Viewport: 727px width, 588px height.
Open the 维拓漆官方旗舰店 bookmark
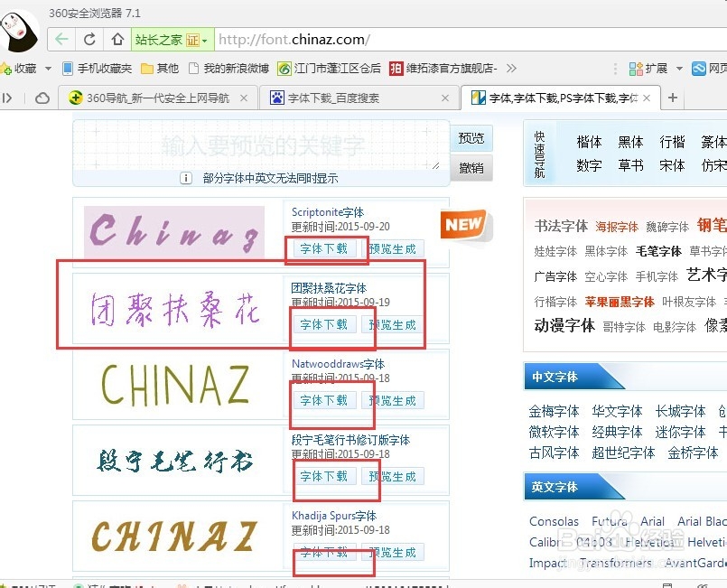tap(443, 69)
